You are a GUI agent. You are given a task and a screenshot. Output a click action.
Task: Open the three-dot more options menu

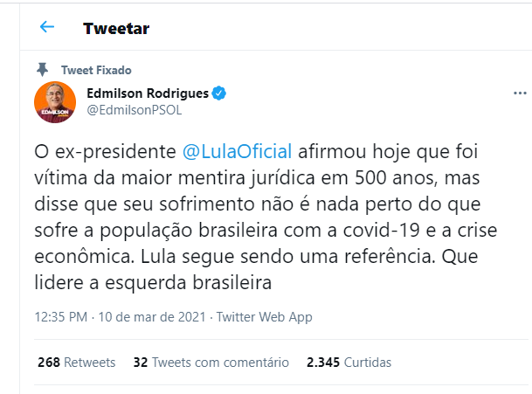coord(519,93)
